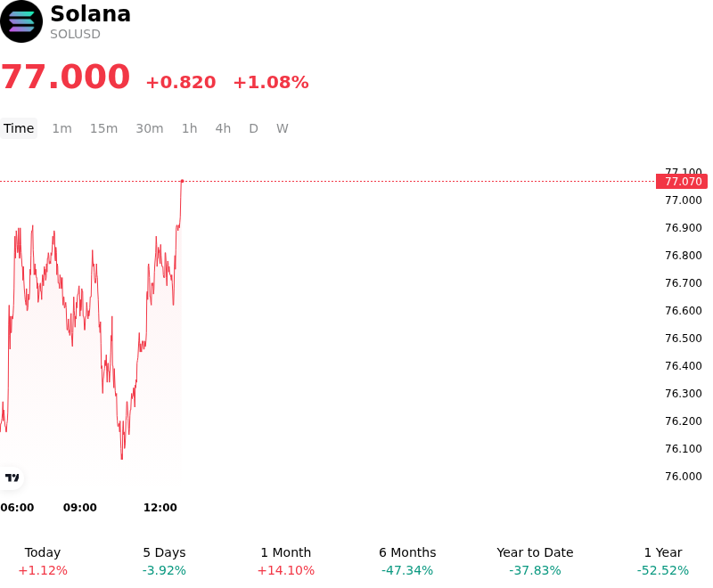Select the 4h interval
This screenshot has height=588, width=713.
(x=224, y=128)
